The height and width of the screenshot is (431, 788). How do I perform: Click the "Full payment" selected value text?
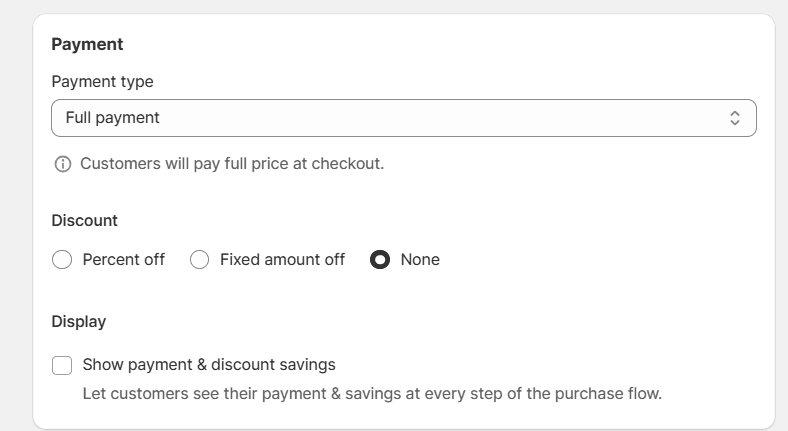tap(112, 118)
